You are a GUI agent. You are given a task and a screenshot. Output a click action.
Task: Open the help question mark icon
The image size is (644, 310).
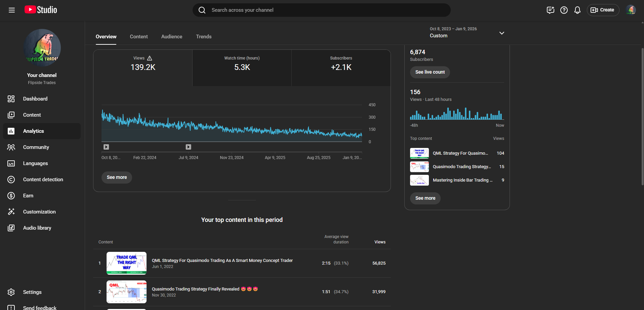[x=564, y=10]
